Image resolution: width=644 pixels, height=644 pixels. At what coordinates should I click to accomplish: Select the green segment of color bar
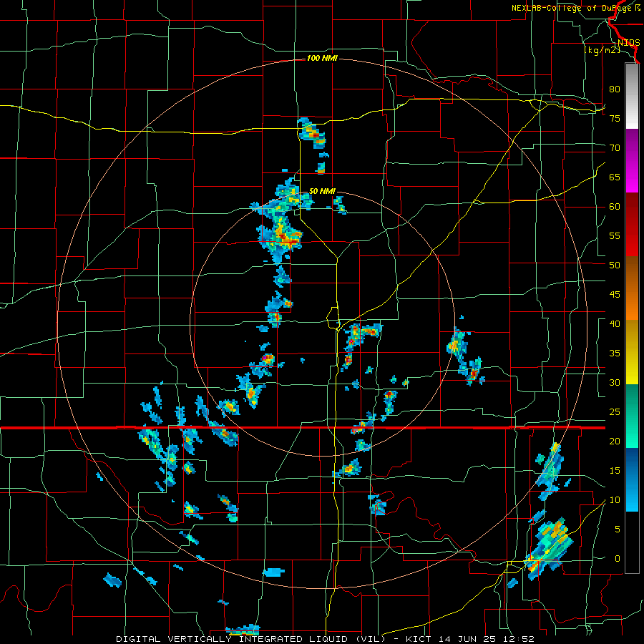pyautogui.click(x=632, y=416)
